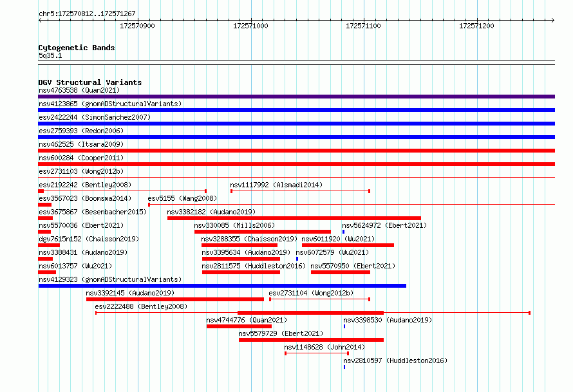Select the red nsv3392145 variant bar

click(175, 299)
